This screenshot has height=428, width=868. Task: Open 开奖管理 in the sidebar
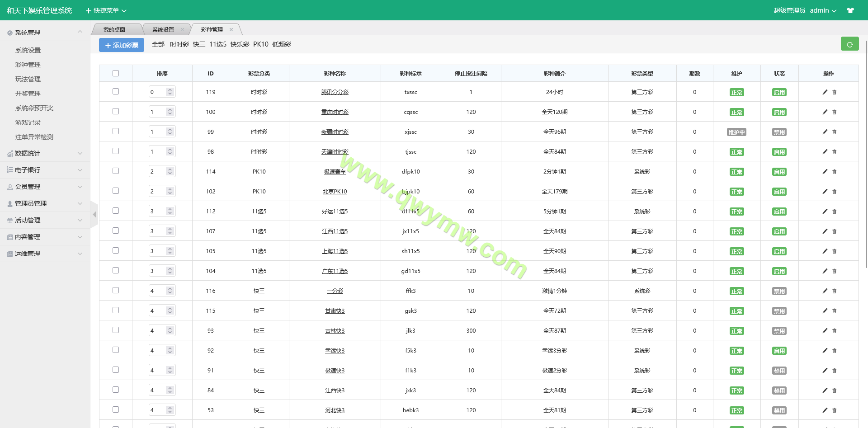click(28, 94)
